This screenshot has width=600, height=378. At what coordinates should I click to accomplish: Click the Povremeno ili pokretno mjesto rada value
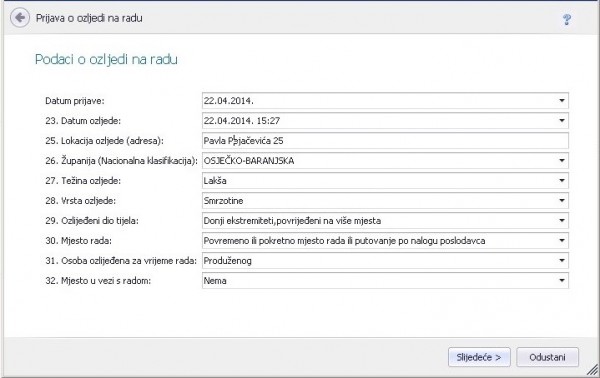point(344,241)
